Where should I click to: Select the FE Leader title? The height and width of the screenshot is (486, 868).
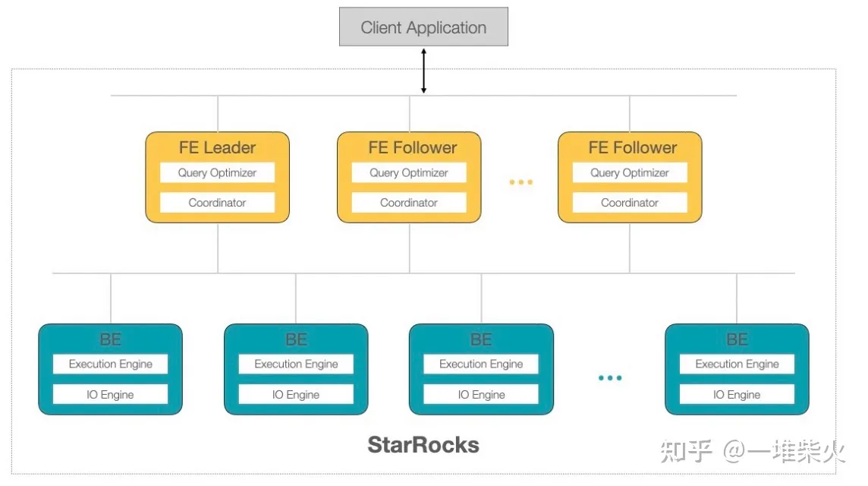tap(217, 147)
